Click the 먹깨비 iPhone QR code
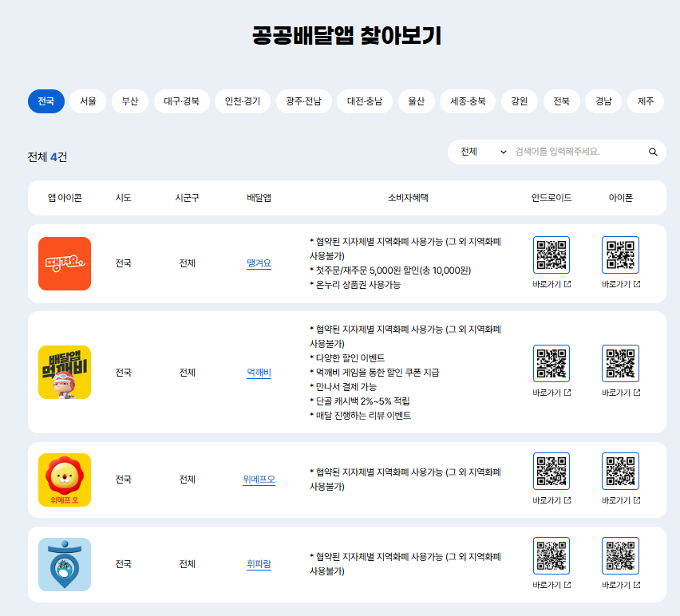 pyautogui.click(x=620, y=364)
